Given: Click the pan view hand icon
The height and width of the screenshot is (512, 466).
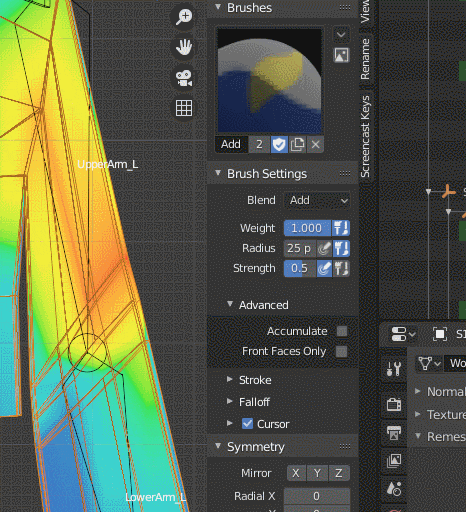Looking at the screenshot, I should [184, 47].
